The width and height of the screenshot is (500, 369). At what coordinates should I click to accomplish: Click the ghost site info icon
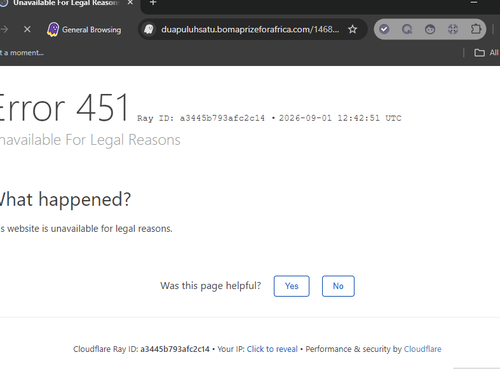click(149, 29)
